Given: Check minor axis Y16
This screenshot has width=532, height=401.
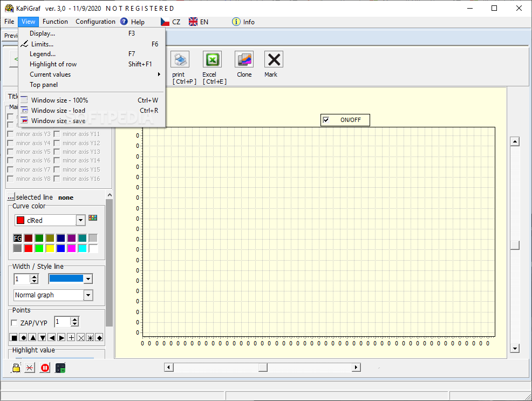Looking at the screenshot, I should tap(57, 179).
